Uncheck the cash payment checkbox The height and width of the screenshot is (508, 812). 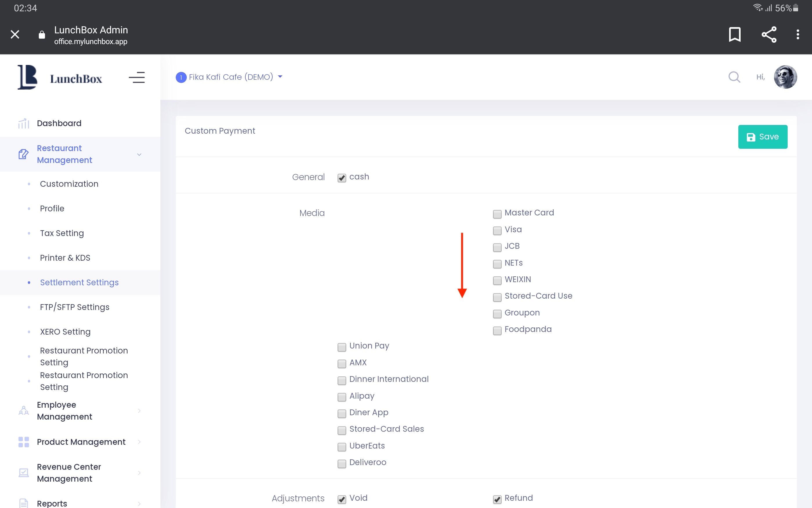click(342, 178)
